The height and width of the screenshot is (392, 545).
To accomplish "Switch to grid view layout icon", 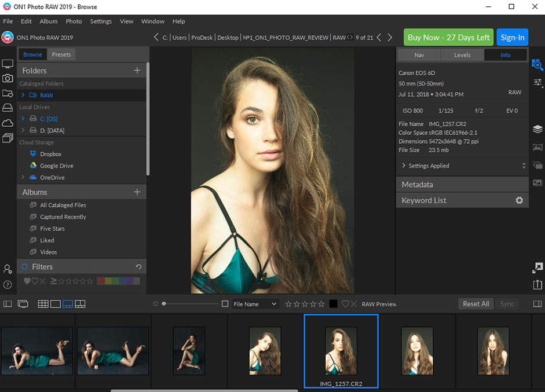I will (x=43, y=303).
